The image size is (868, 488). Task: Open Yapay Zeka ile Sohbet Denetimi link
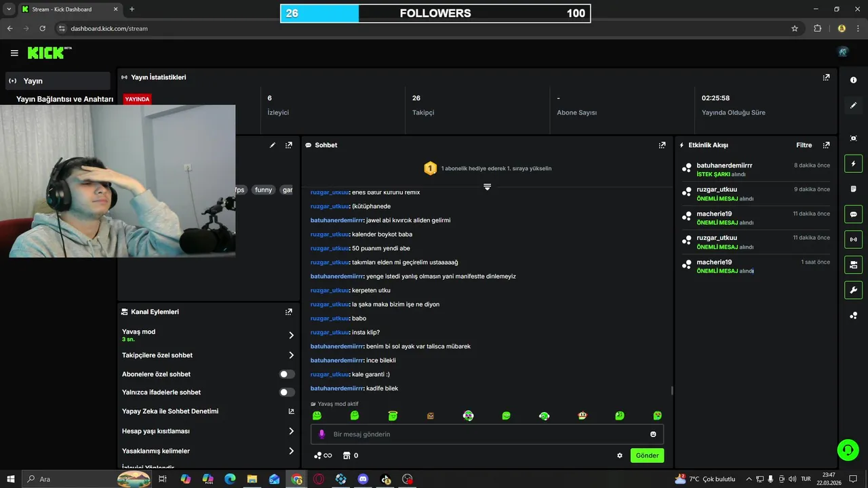(x=208, y=411)
